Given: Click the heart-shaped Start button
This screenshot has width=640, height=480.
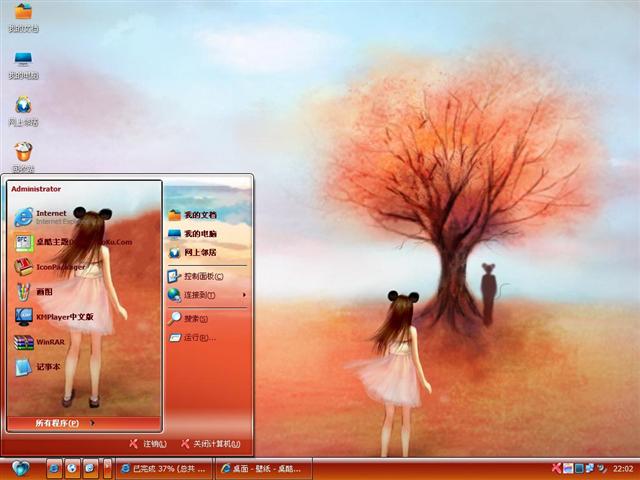Looking at the screenshot, I should coord(20,468).
